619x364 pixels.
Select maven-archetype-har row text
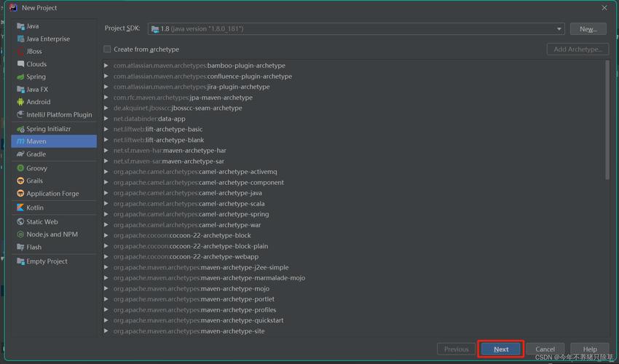170,151
